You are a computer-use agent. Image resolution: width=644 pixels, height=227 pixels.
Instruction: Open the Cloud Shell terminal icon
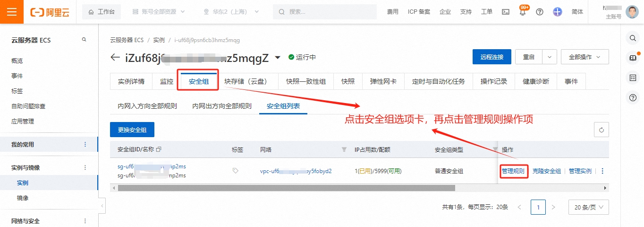tap(505, 12)
